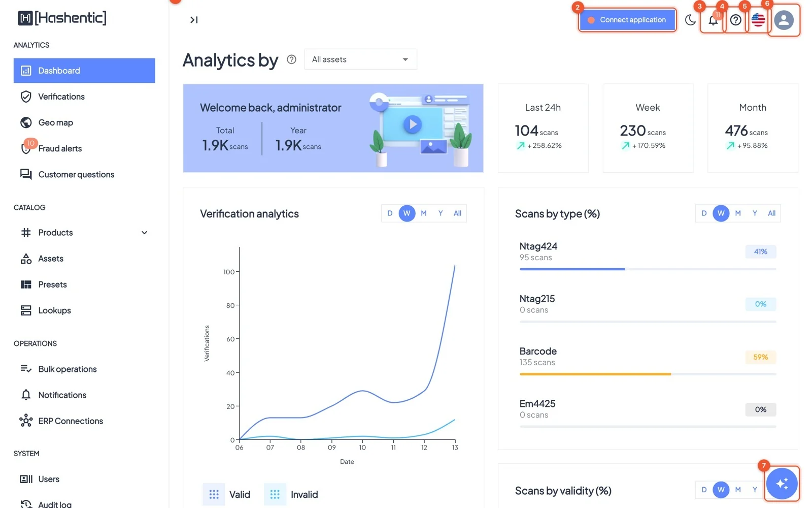Click the Ntag424 progress bar
812x508 pixels.
pos(648,269)
